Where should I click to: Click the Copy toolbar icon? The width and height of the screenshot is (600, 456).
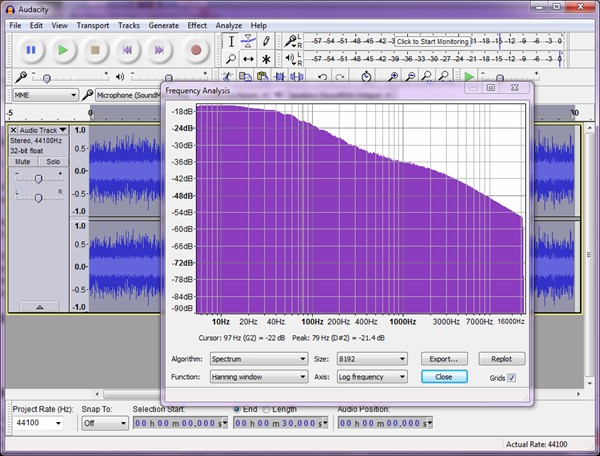pos(245,77)
